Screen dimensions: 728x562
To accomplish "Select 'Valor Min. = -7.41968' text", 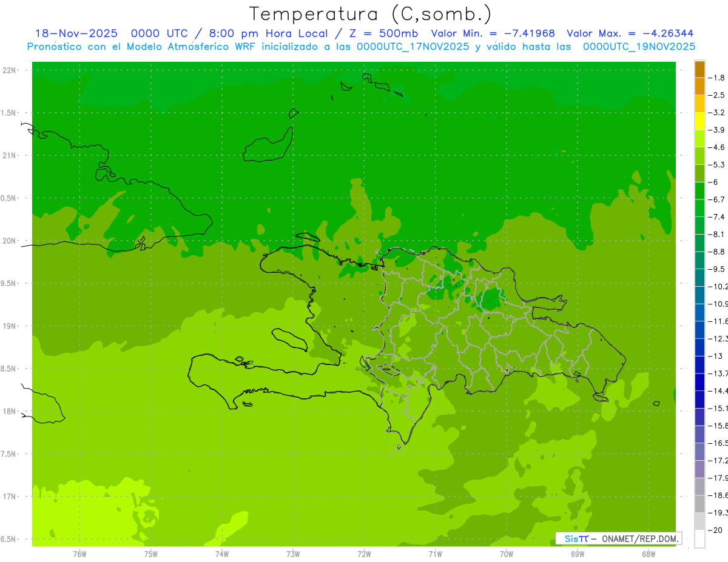I will (493, 33).
